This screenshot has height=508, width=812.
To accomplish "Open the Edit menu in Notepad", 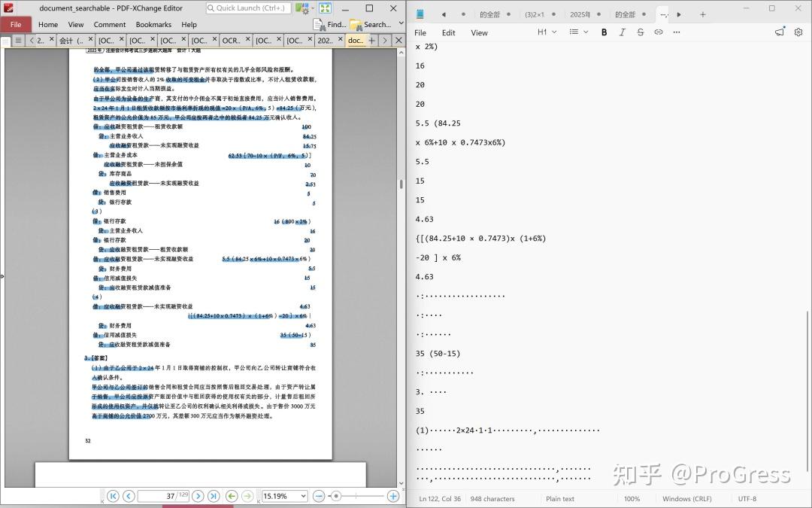I will (448, 32).
